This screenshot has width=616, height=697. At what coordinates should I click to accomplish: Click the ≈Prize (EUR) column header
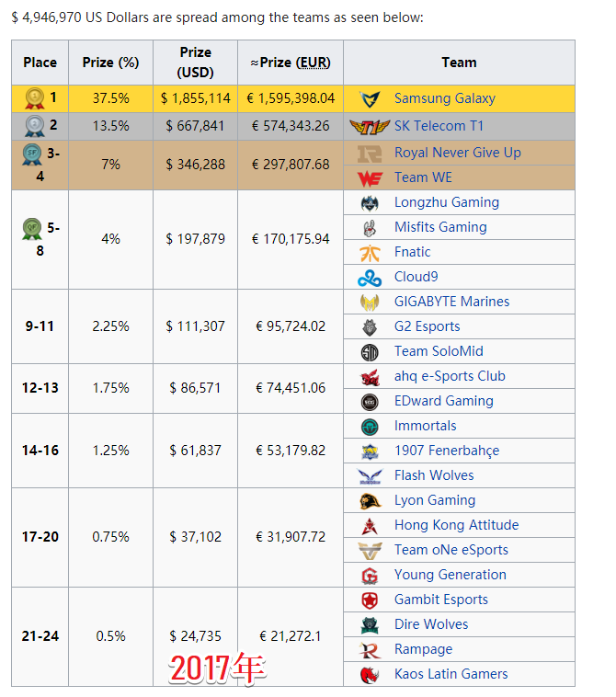click(290, 63)
